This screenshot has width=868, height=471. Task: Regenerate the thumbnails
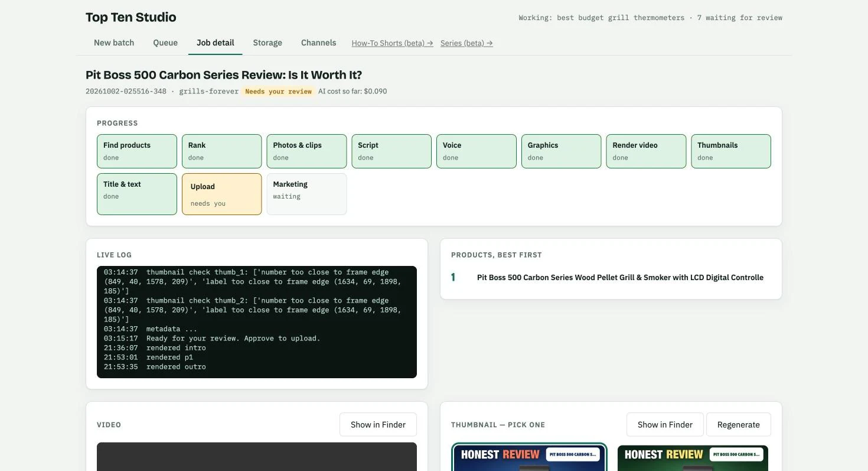coord(738,424)
